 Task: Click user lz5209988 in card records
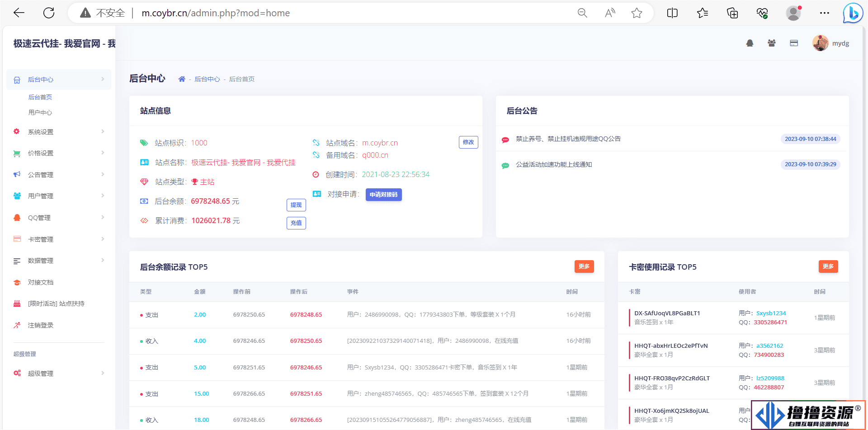coord(770,378)
